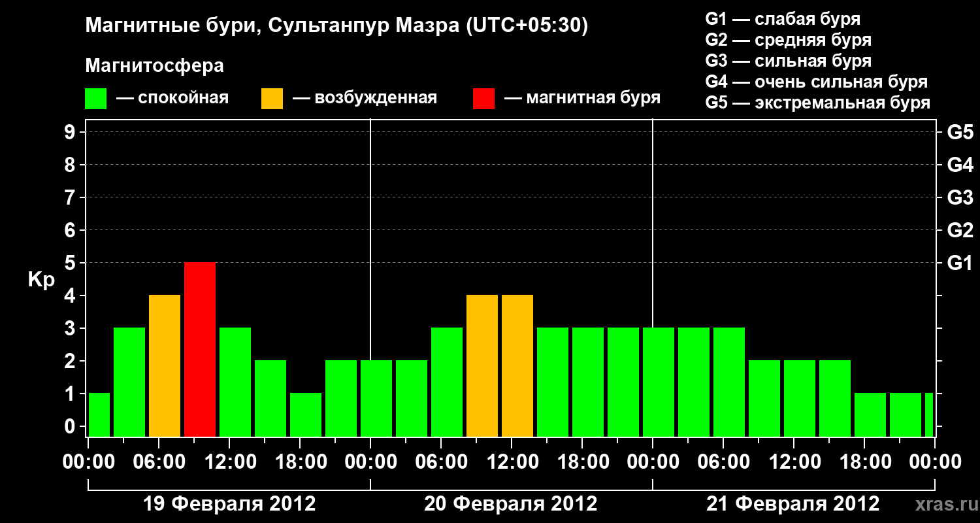Click the '18:00' time label under 20 February

[583, 462]
